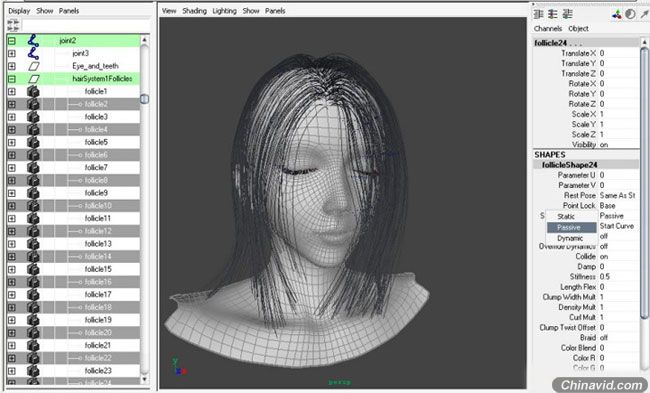Viewport: 650px width, 393px height.
Task: Click the half-circle speed icon in channel box
Action: coord(630,15)
